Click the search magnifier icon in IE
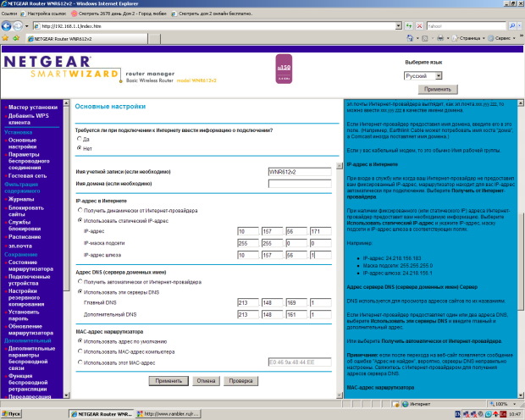 (x=512, y=25)
